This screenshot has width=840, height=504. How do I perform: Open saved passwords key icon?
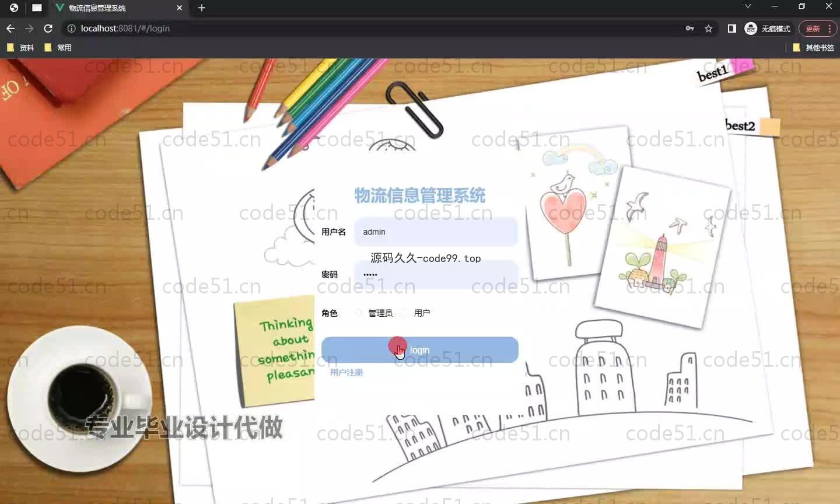click(x=689, y=28)
